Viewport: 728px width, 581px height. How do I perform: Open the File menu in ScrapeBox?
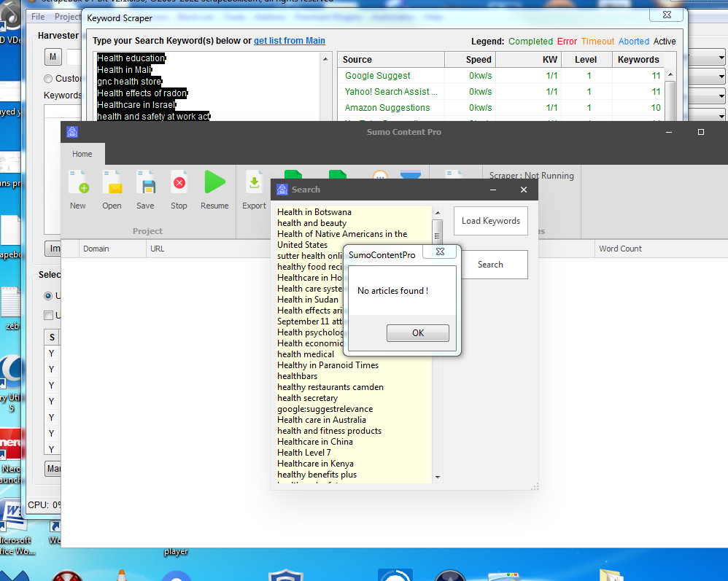[38, 17]
